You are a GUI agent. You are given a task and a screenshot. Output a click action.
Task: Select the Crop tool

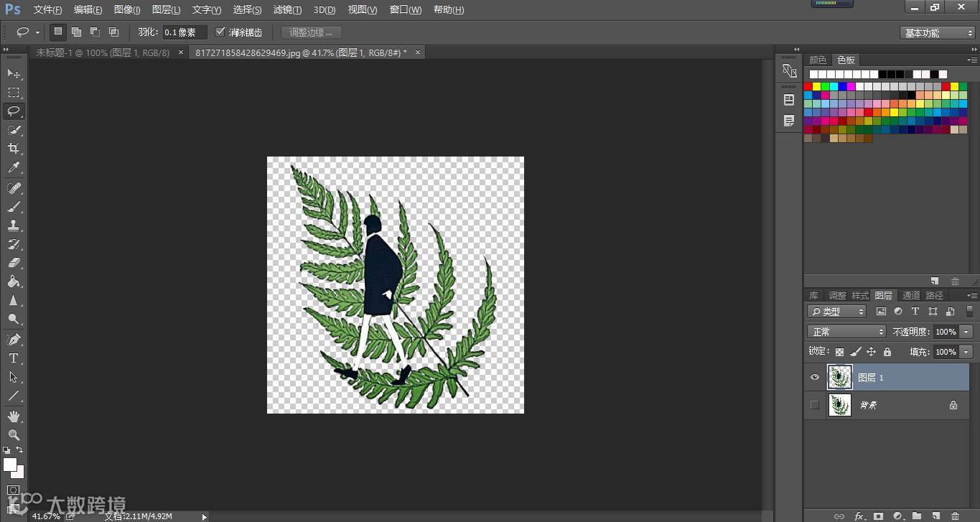[x=14, y=149]
